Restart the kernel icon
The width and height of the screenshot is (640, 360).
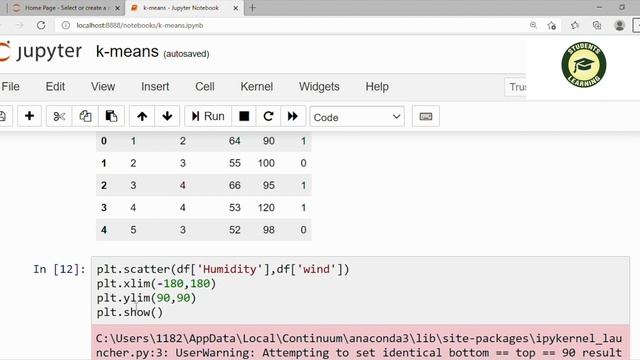tap(268, 116)
